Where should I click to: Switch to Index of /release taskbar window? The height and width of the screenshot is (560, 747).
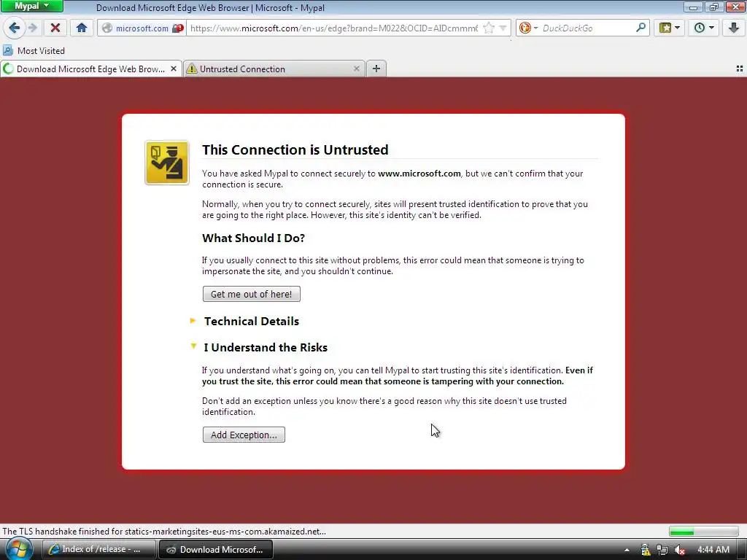(x=99, y=549)
